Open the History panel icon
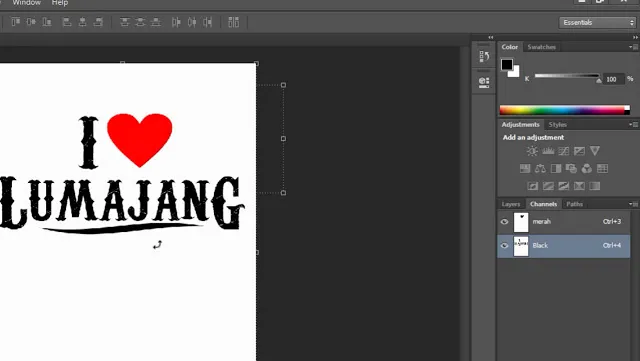This screenshot has height=361, width=640. (484, 56)
